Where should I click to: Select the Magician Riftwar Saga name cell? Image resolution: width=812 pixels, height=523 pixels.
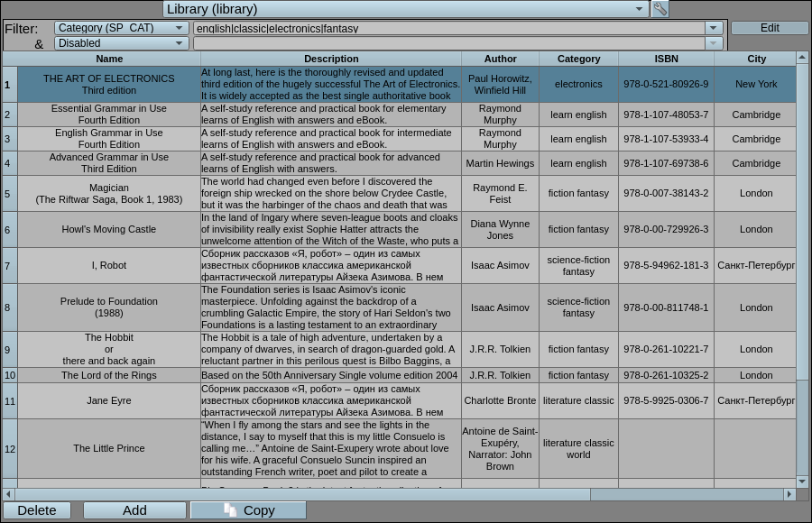[109, 194]
